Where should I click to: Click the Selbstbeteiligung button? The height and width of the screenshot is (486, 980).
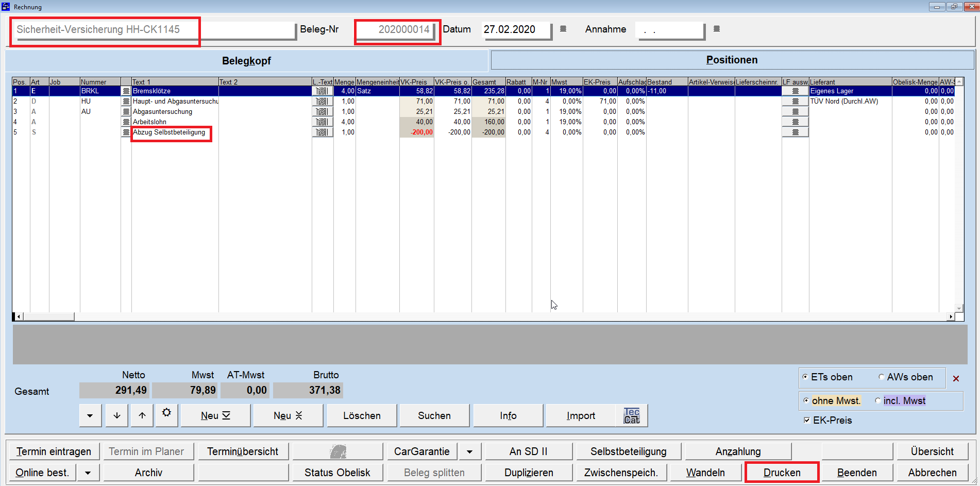coord(629,451)
